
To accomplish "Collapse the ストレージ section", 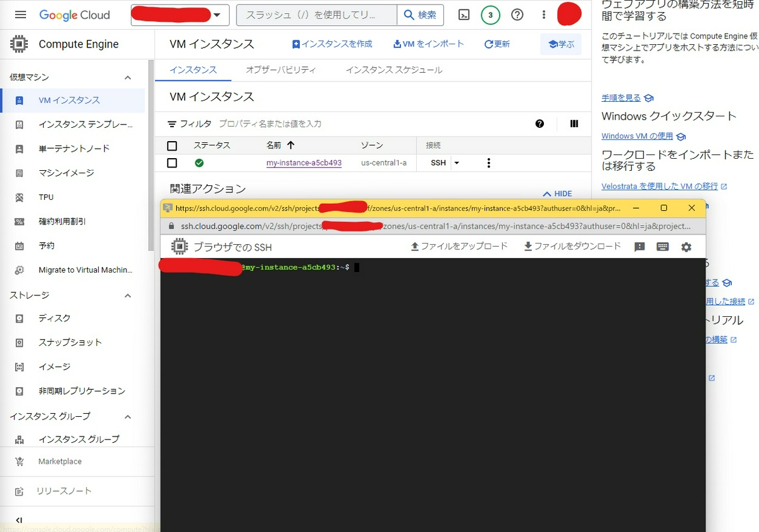I will coord(128,295).
